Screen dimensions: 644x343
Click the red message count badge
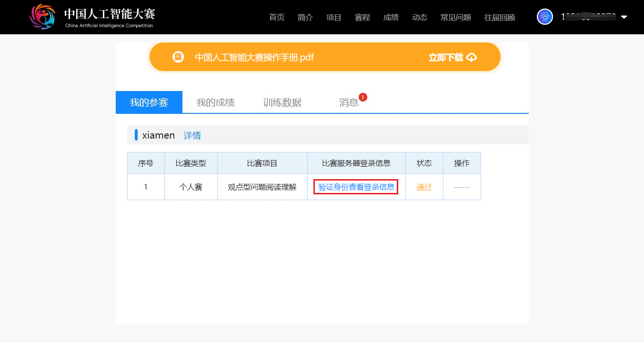[363, 97]
